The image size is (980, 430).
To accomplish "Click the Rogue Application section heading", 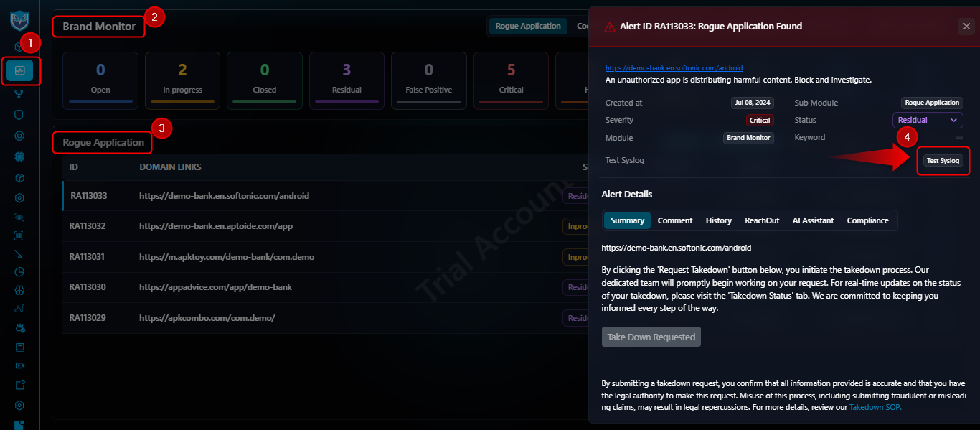I will tap(103, 143).
